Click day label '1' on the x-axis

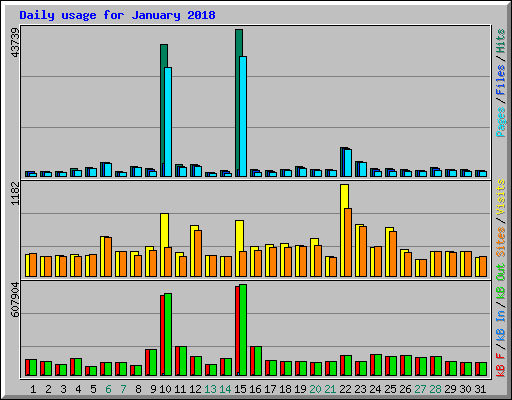point(33,389)
